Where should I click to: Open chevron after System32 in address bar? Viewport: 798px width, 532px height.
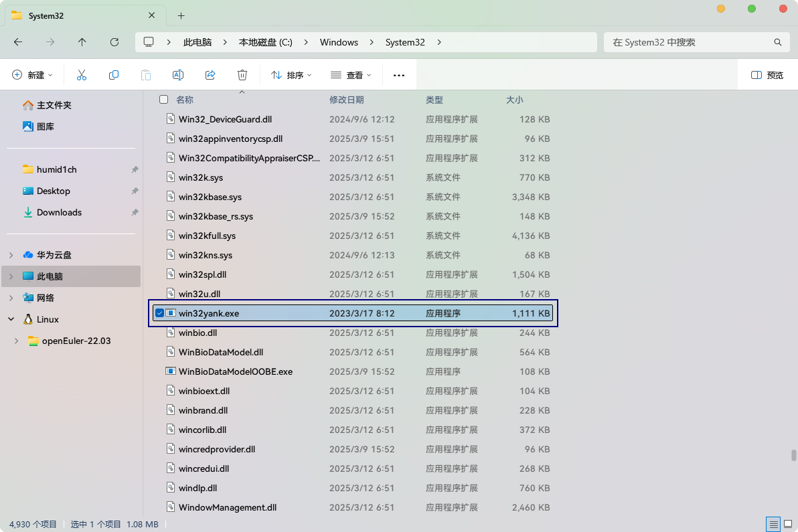click(x=439, y=42)
